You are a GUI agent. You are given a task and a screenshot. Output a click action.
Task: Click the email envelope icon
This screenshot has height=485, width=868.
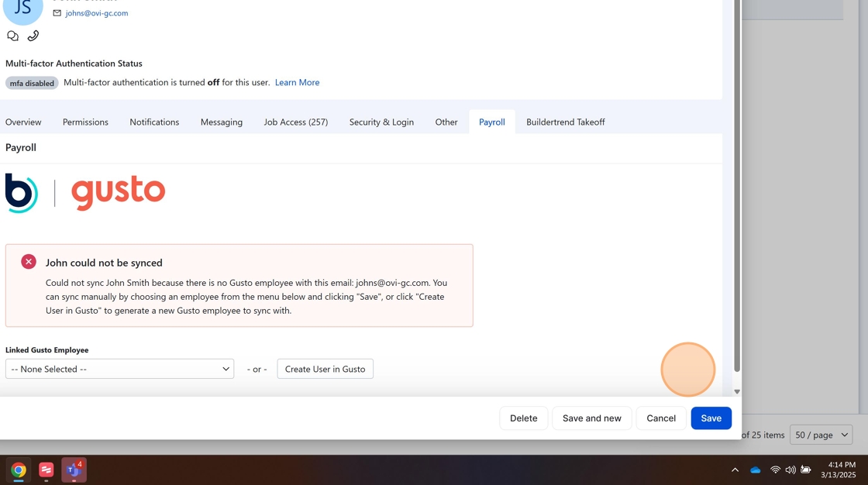click(57, 12)
